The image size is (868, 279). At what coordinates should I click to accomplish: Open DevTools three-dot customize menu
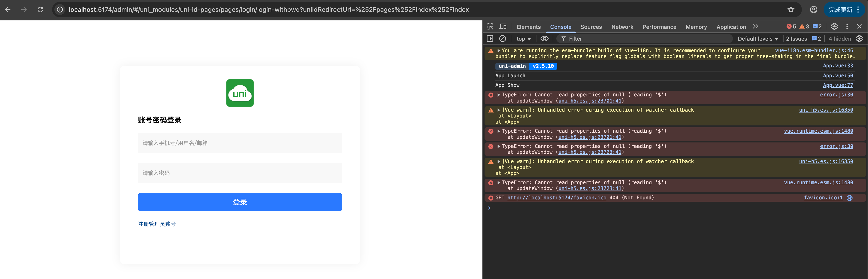[847, 27]
